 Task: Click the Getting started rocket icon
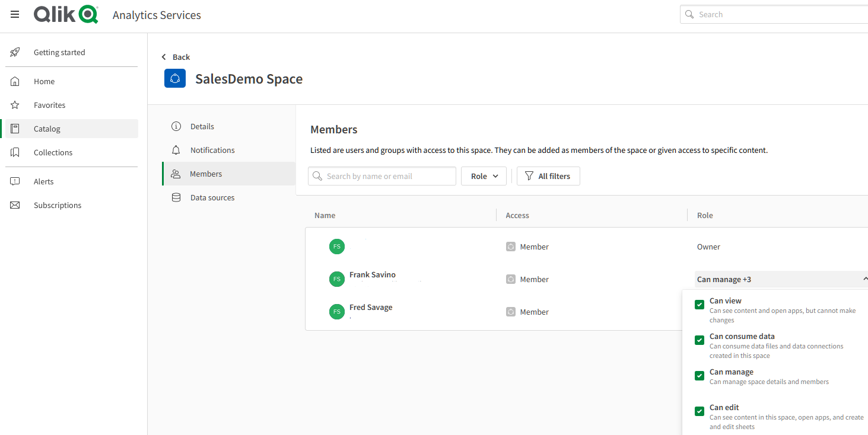15,52
